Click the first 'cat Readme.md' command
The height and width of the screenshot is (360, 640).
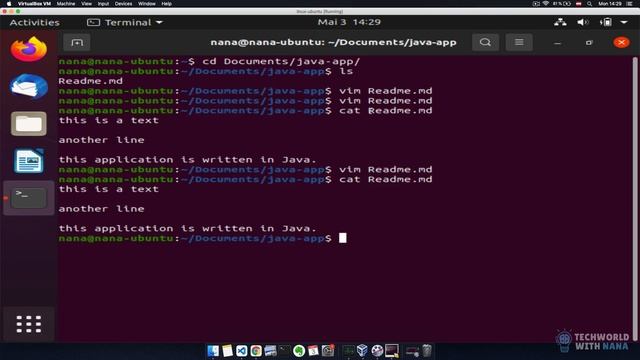(x=385, y=111)
